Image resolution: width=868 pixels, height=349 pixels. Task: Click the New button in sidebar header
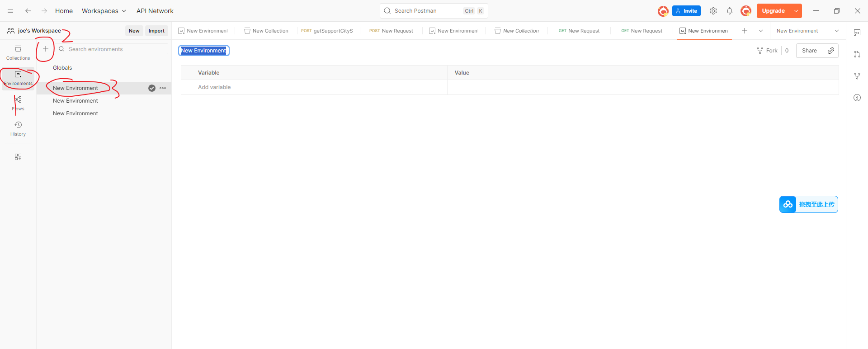click(x=134, y=31)
